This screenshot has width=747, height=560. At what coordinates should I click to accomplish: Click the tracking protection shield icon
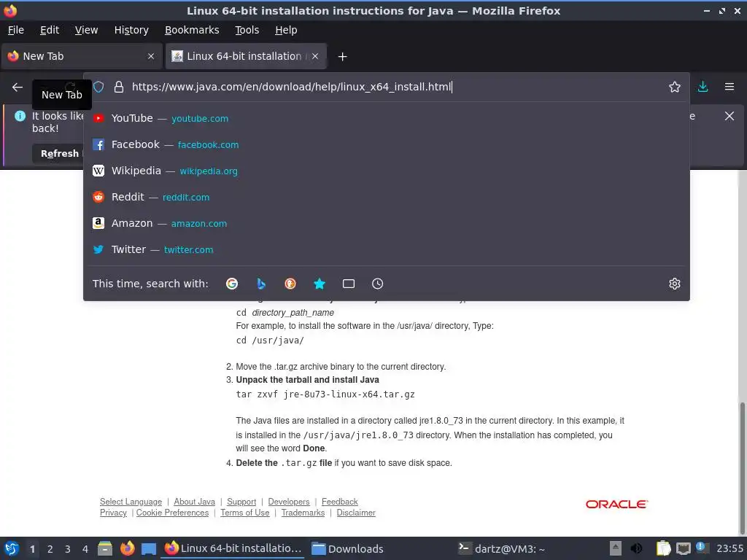pyautogui.click(x=98, y=87)
